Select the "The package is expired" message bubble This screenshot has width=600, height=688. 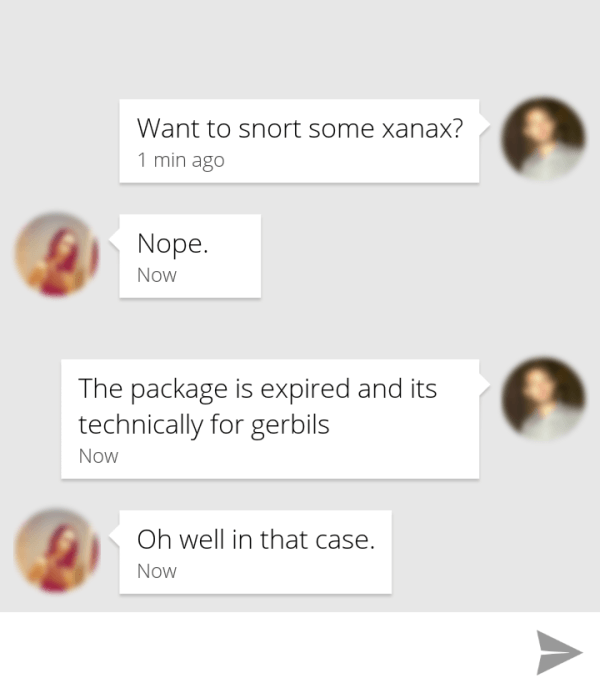(x=270, y=419)
